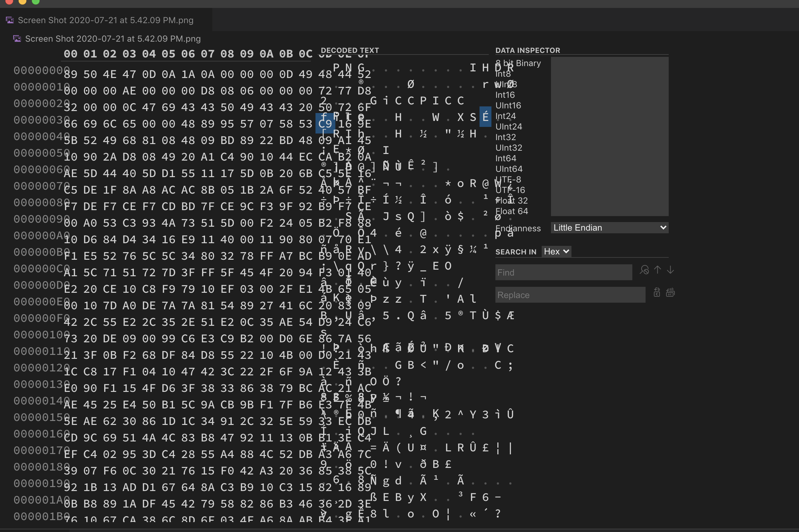Screen dimensions: 799x532
Task: Open the Search In Hex dropdown
Action: pyautogui.click(x=556, y=251)
